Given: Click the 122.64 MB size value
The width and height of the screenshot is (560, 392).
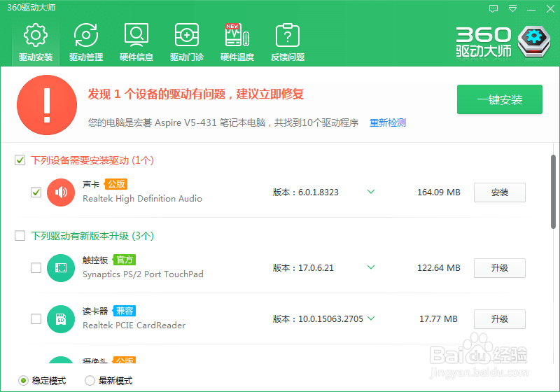Looking at the screenshot, I should point(439,268).
